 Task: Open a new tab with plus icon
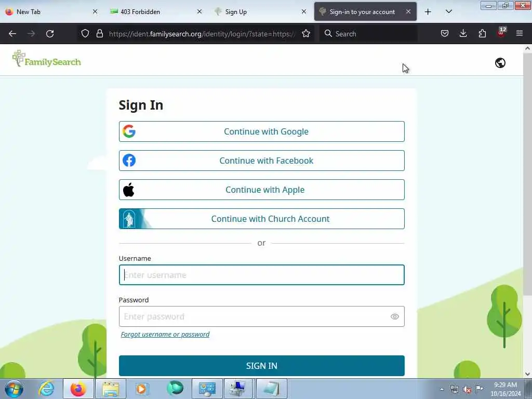[428, 12]
